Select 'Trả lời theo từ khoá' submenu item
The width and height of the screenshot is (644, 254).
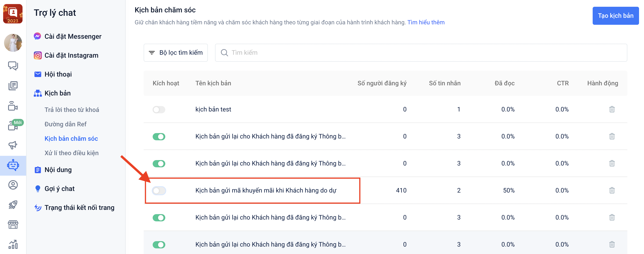pos(72,110)
